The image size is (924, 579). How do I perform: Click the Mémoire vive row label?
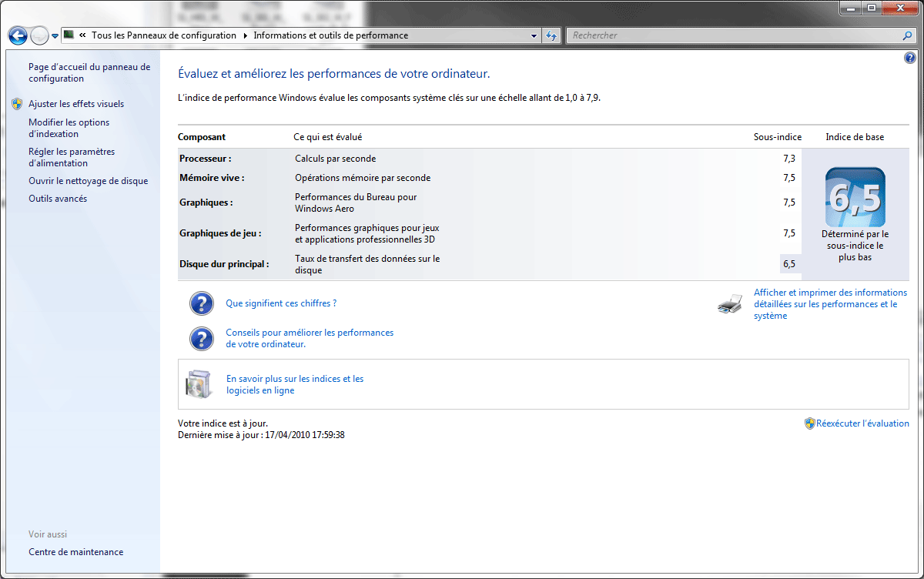click(212, 178)
